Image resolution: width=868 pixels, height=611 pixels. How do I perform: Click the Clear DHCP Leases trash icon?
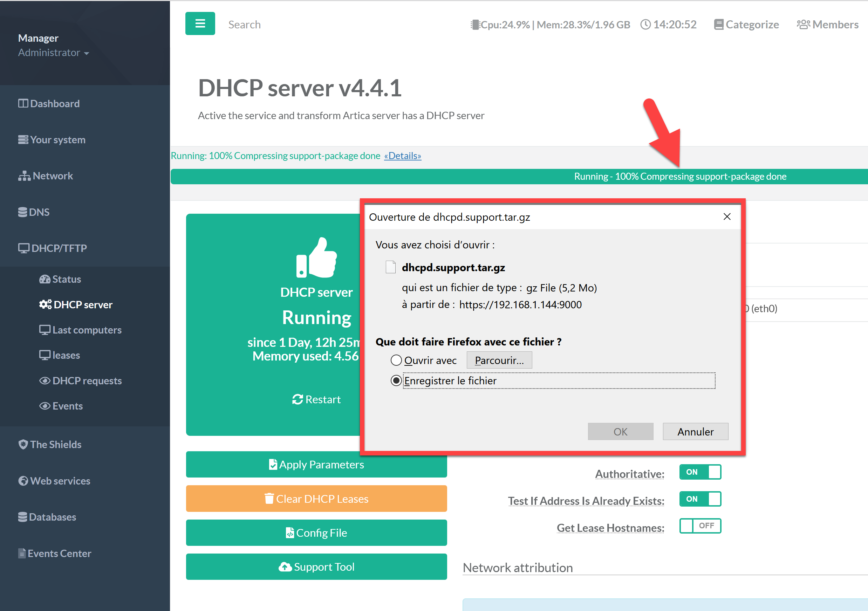point(269,499)
